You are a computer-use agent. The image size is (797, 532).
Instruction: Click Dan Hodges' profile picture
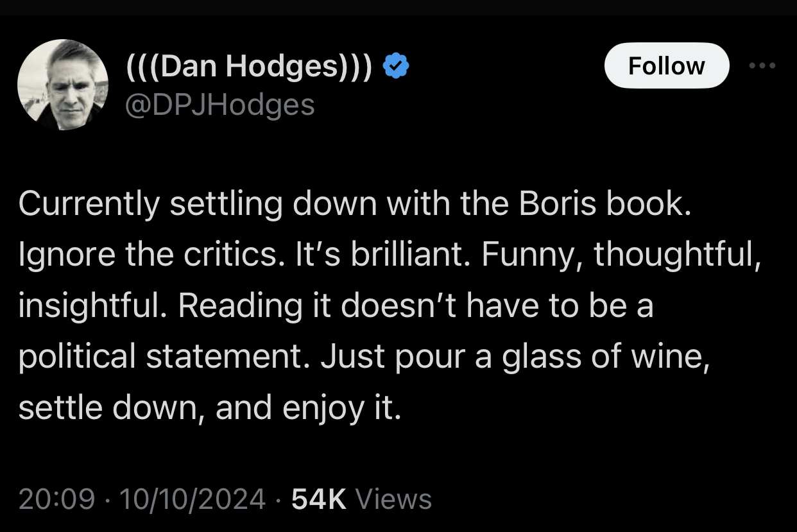(x=63, y=85)
